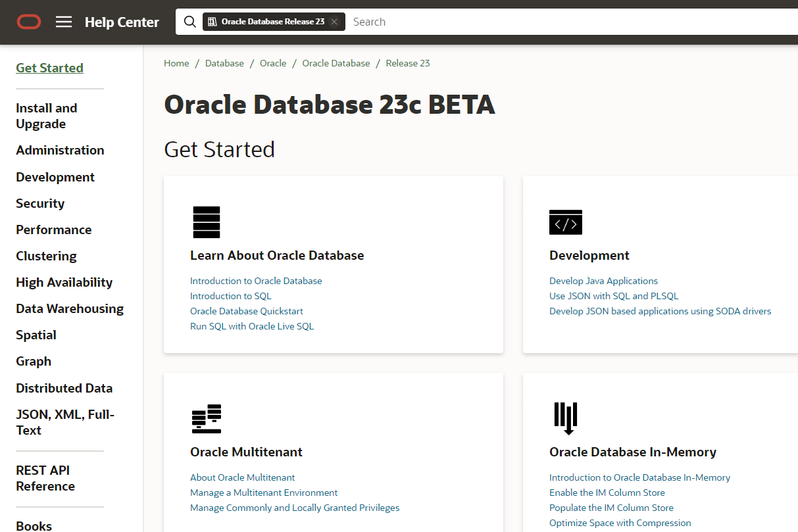The image size is (798, 532).
Task: Select Get Started in the sidebar
Action: coord(49,67)
